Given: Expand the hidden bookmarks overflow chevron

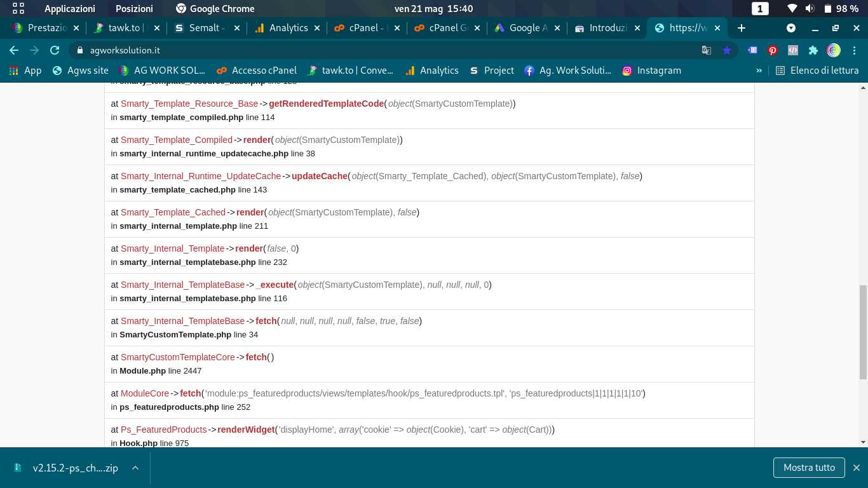Looking at the screenshot, I should [x=759, y=71].
